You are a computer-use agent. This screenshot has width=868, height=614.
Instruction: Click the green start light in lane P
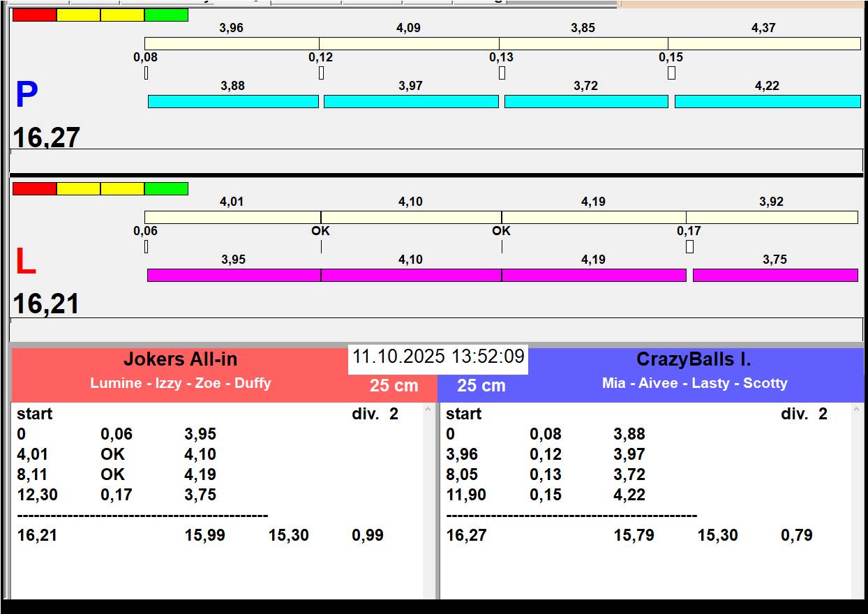coord(166,15)
